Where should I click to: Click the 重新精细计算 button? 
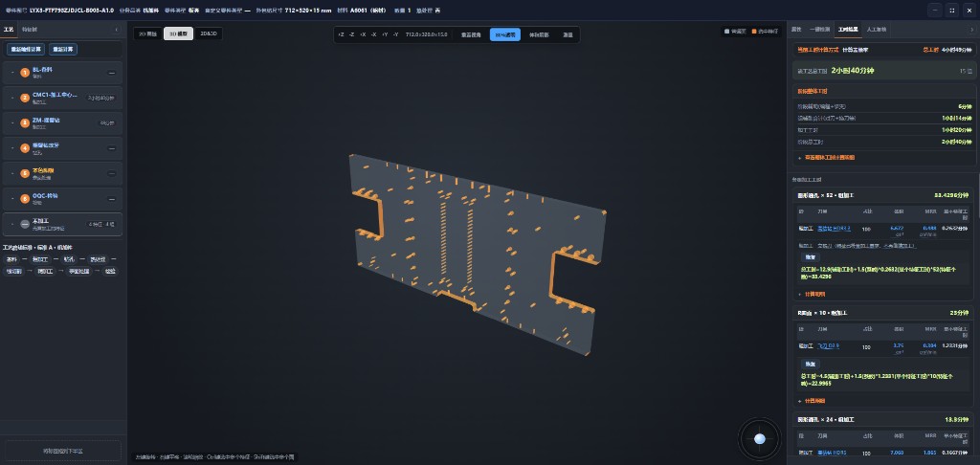pos(26,50)
